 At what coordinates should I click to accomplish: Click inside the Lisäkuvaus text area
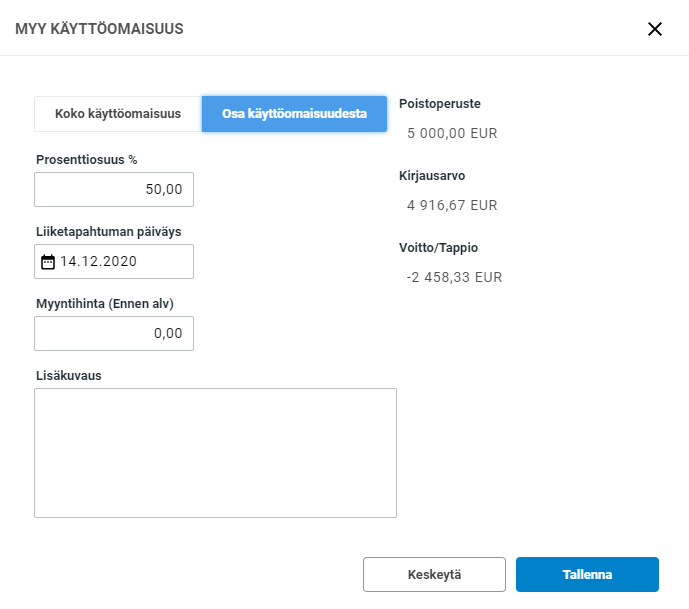coord(215,453)
